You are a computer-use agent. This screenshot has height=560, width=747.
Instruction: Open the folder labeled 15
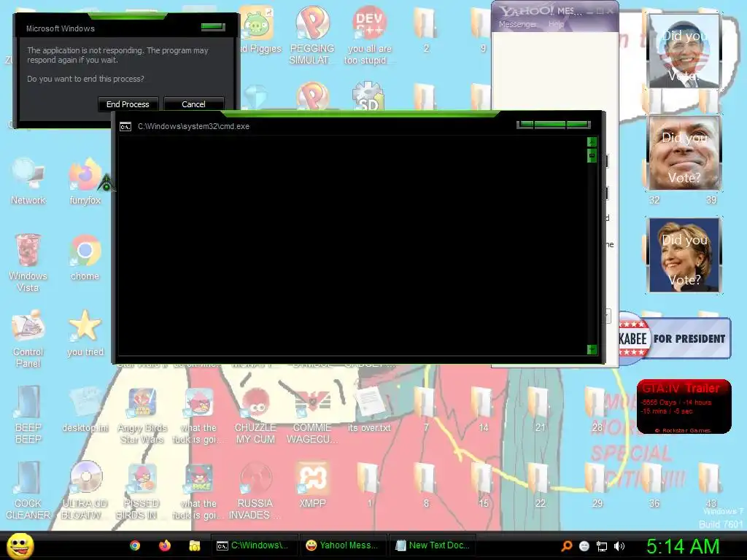pos(483,485)
